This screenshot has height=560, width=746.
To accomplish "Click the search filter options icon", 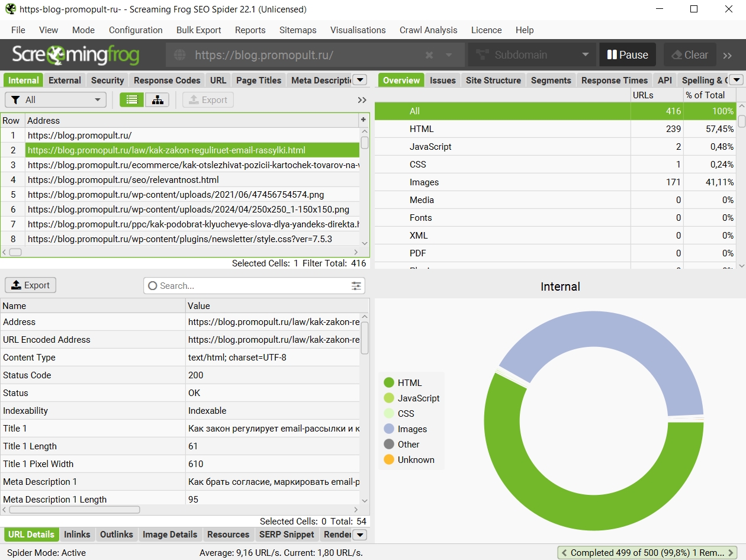I will [x=356, y=286].
